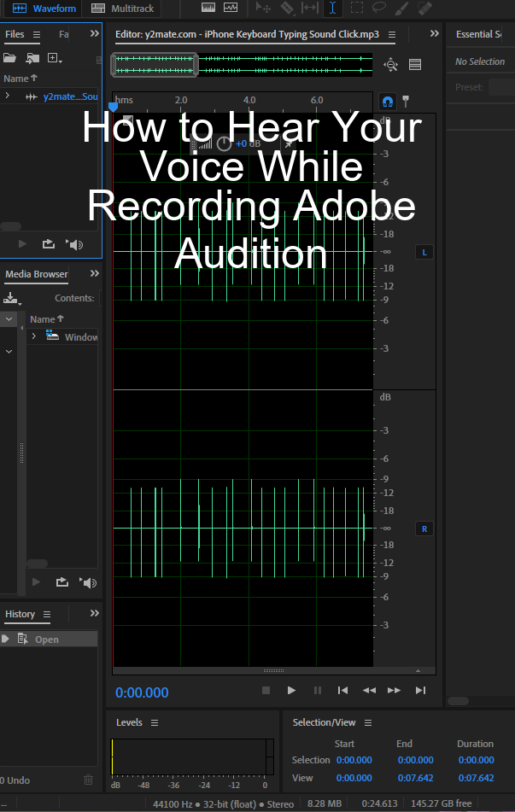Select the Time Selection tool
The width and height of the screenshot is (515, 812).
(x=332, y=8)
